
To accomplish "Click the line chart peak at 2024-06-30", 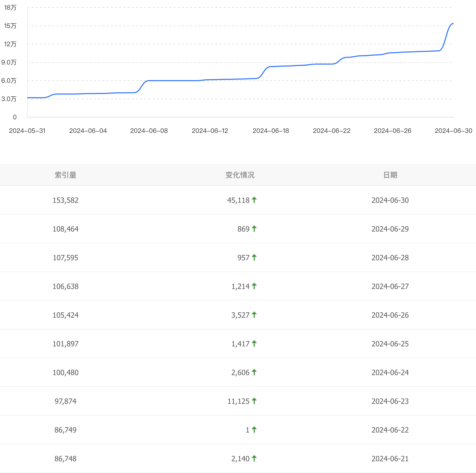I will pyautogui.click(x=453, y=23).
